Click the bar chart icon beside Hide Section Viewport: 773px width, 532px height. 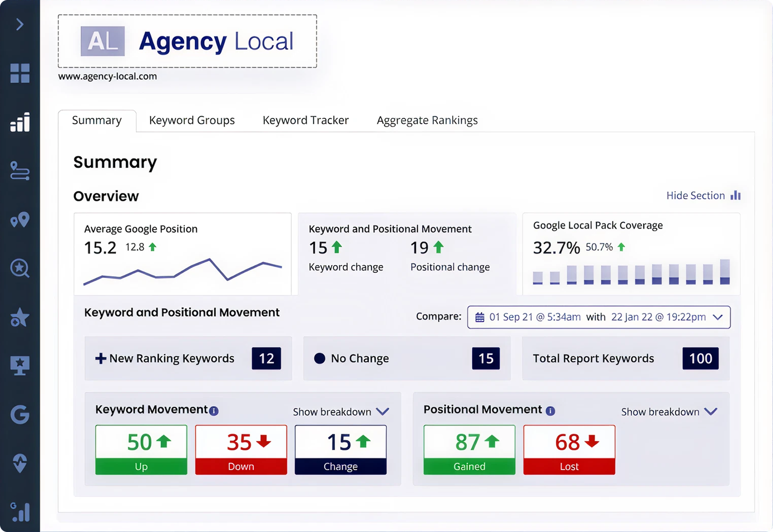coord(735,195)
